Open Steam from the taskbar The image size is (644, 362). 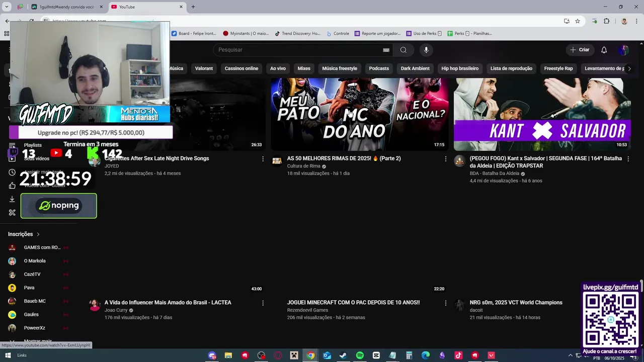(x=343, y=355)
